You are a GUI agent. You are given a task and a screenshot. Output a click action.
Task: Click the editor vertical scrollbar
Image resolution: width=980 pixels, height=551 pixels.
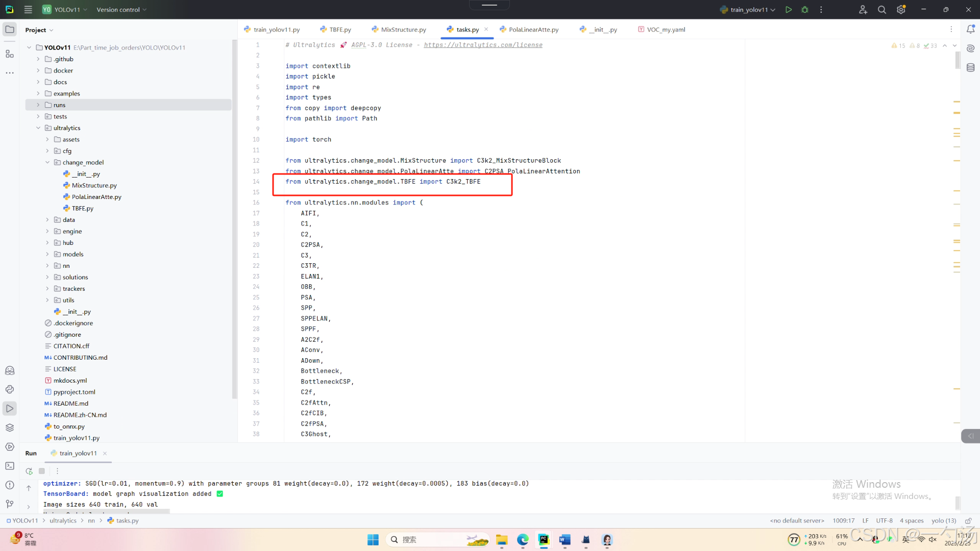(x=958, y=61)
